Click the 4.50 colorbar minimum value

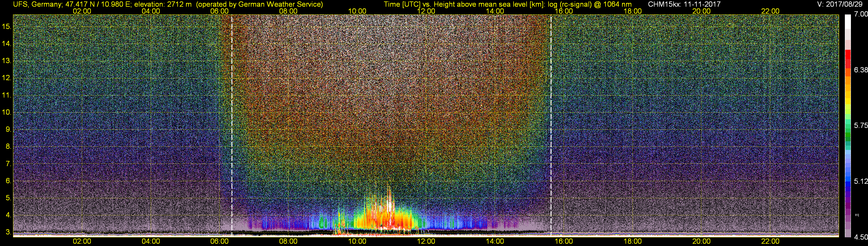(860, 237)
